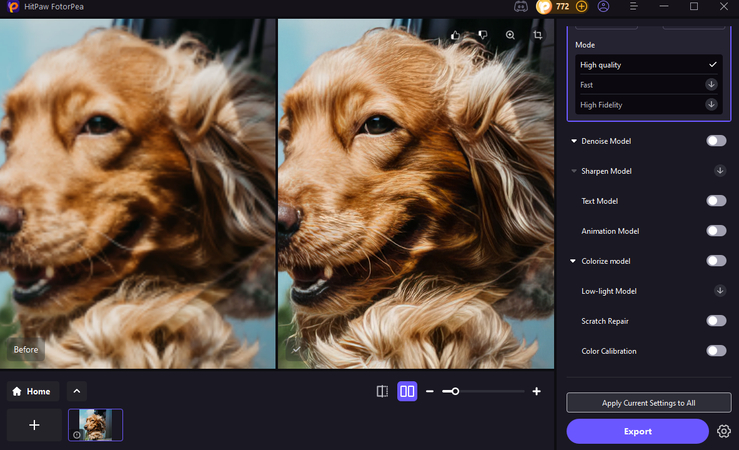The height and width of the screenshot is (450, 739).
Task: Switch to split slider compare view
Action: point(382,391)
